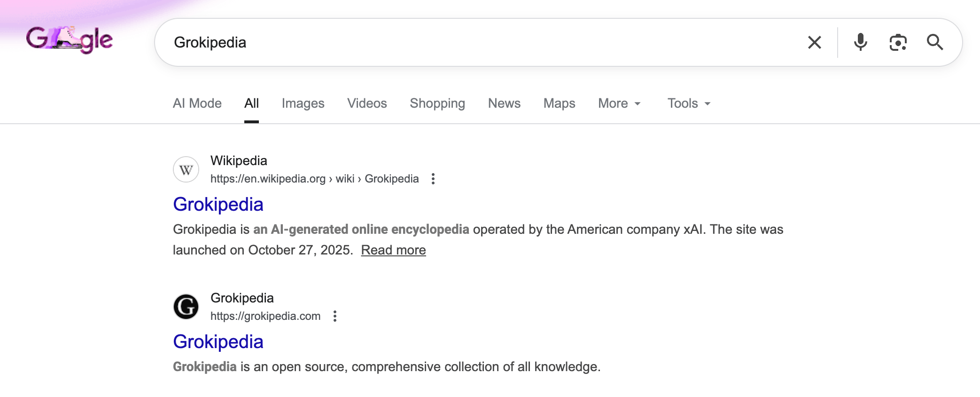Open three-dot menu for grokipedia.com result
The image size is (980, 397).
335,316
